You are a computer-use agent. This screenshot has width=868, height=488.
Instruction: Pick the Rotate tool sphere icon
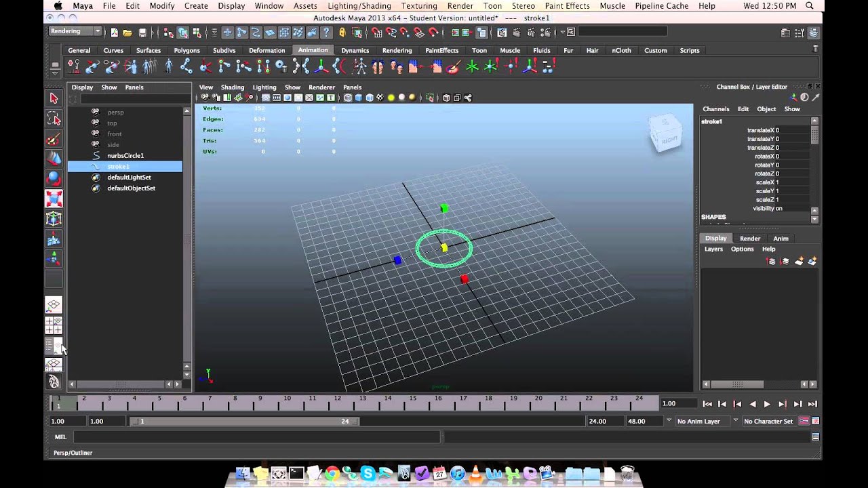click(x=54, y=179)
